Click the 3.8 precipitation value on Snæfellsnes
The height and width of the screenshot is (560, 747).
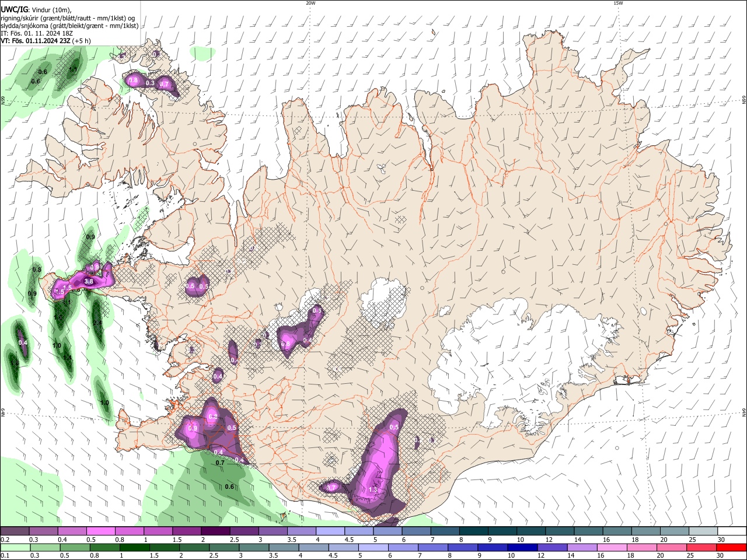pos(89,282)
